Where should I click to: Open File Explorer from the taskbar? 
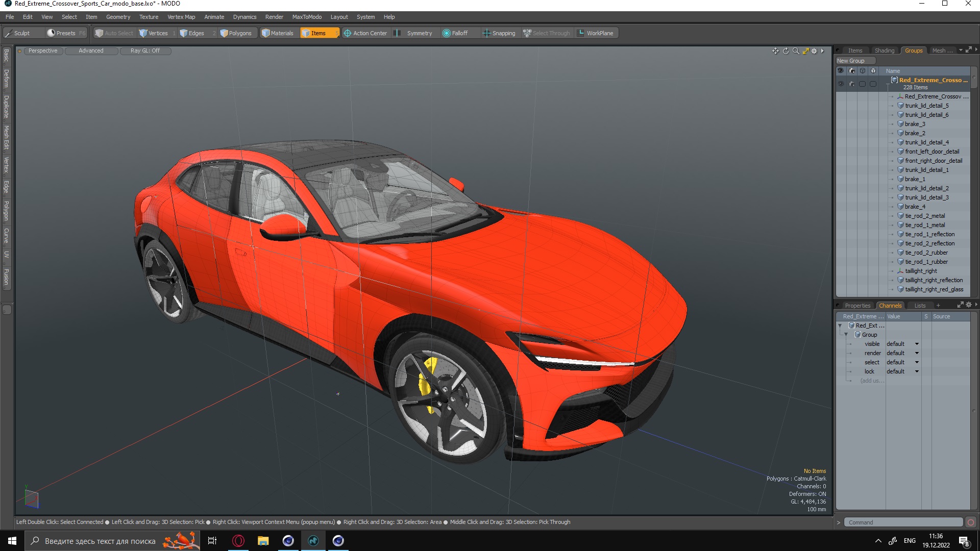click(x=263, y=541)
